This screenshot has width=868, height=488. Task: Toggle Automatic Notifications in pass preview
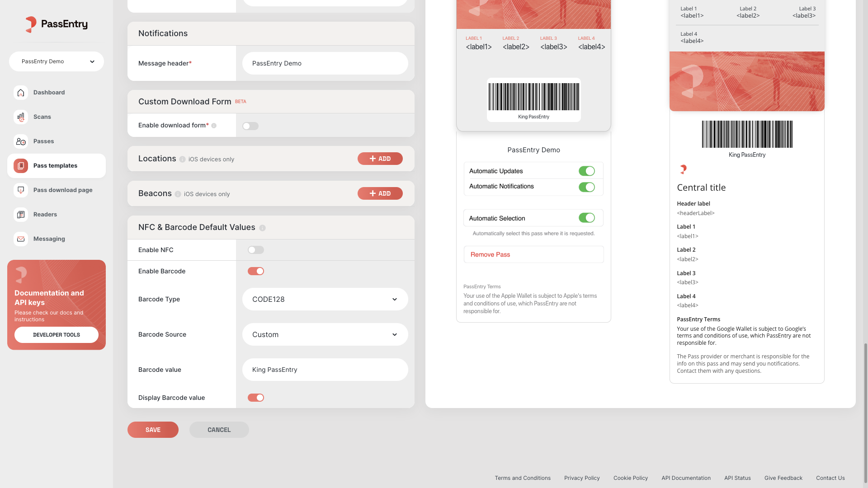coord(587,187)
